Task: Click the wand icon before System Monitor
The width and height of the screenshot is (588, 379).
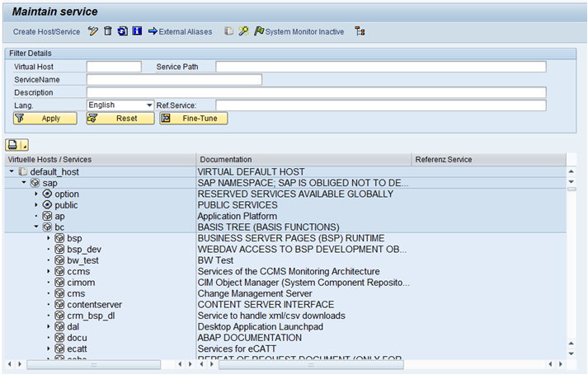Action: pyautogui.click(x=243, y=31)
